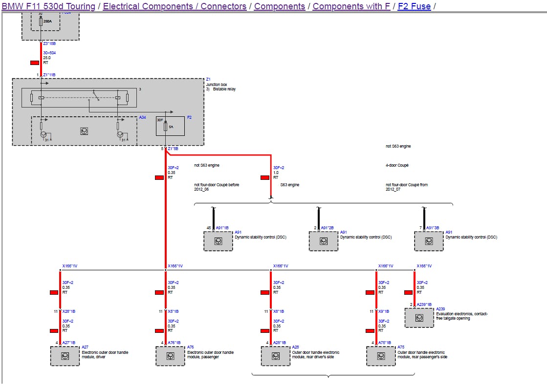This screenshot has height=392, width=547.
Task: Click DSC component icon at connector A91*1B
Action: click(x=218, y=241)
